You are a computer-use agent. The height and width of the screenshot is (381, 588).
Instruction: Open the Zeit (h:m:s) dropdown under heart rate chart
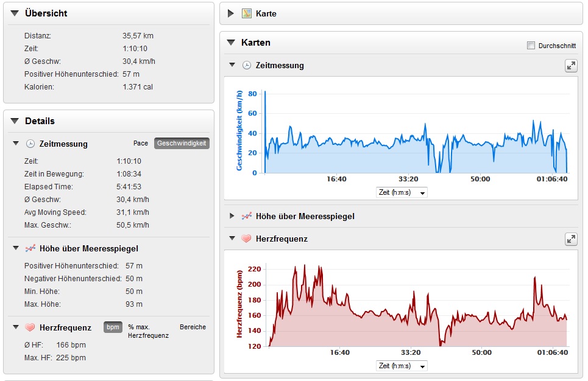pos(402,366)
